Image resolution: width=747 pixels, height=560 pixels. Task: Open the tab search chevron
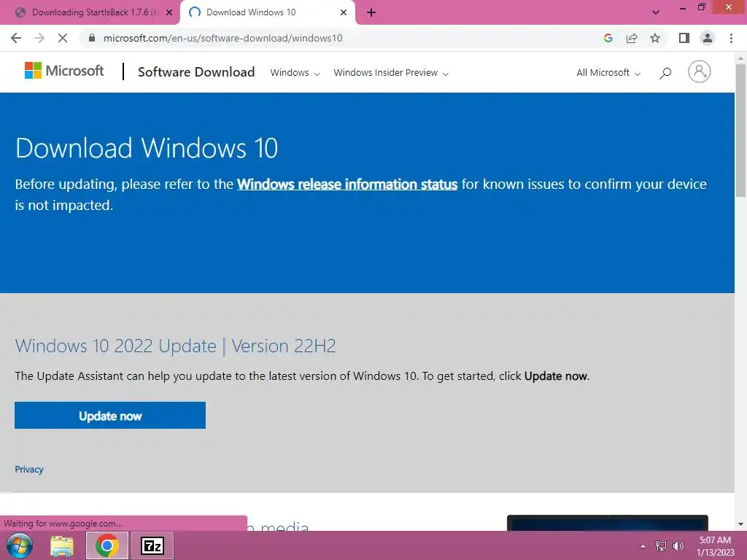[x=656, y=12]
